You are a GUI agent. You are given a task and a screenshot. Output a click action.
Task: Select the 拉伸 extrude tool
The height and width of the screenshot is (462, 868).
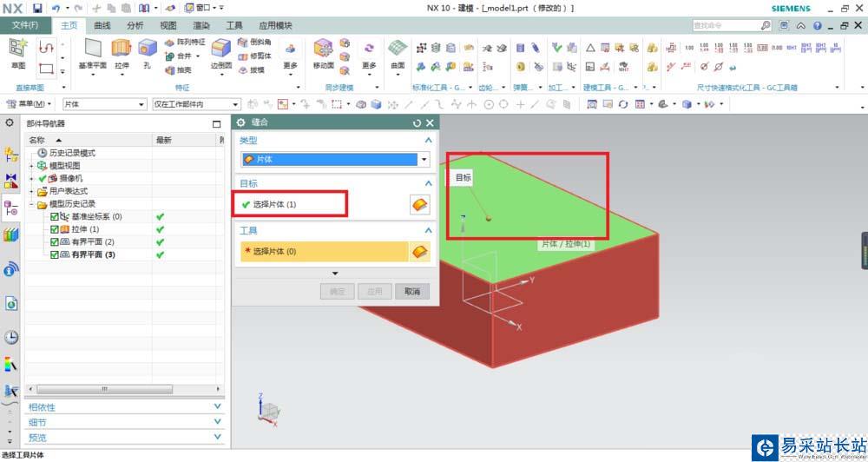coord(122,55)
